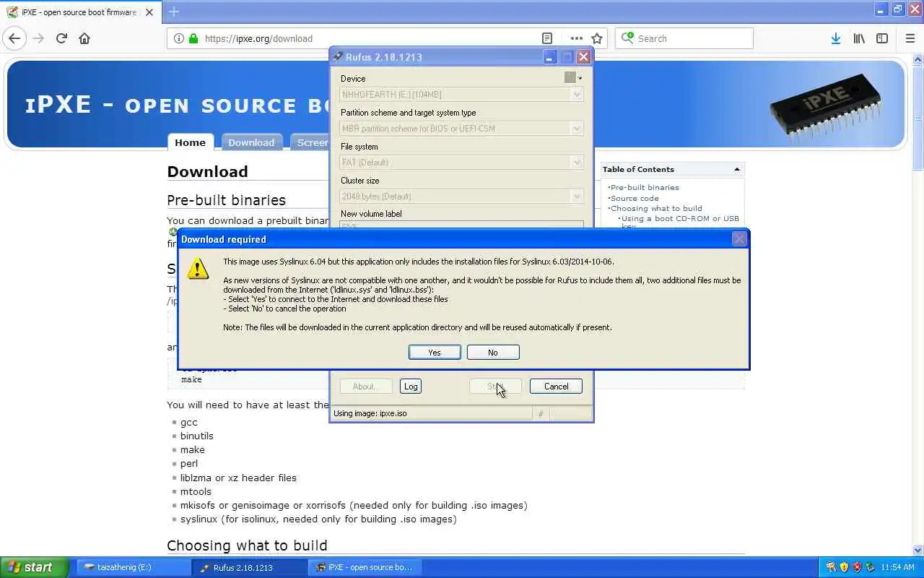The image size is (924, 578).
Task: Click the warning icon in the dialog
Action: [x=198, y=269]
